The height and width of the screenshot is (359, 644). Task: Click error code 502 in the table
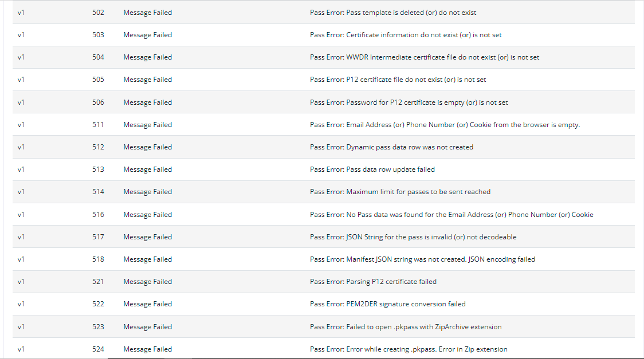pos(98,13)
